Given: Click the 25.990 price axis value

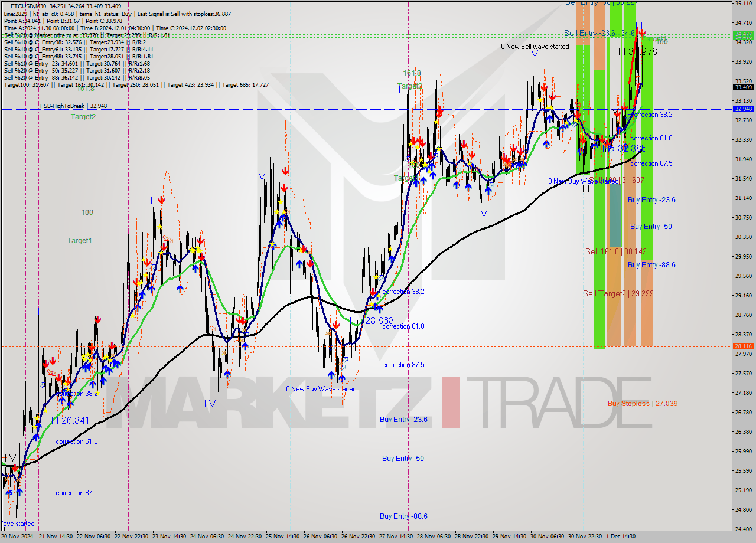Looking at the screenshot, I should click(743, 452).
